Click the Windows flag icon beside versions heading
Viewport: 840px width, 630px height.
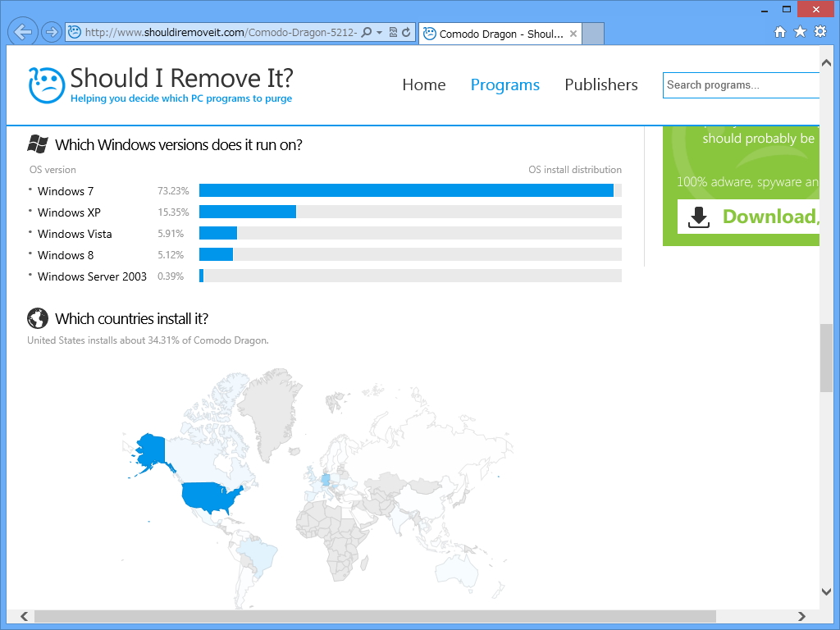(x=38, y=144)
